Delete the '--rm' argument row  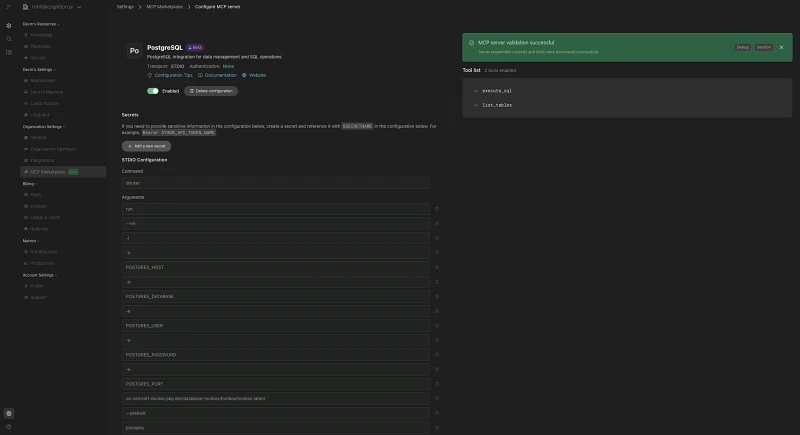(x=437, y=223)
